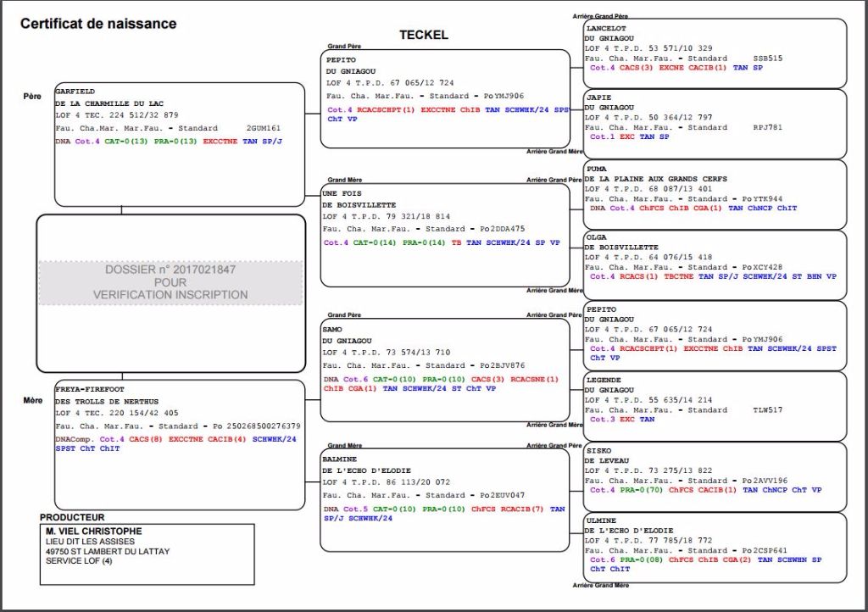Select the PUMA ancestor name
This screenshot has width=868, height=612.
click(597, 169)
